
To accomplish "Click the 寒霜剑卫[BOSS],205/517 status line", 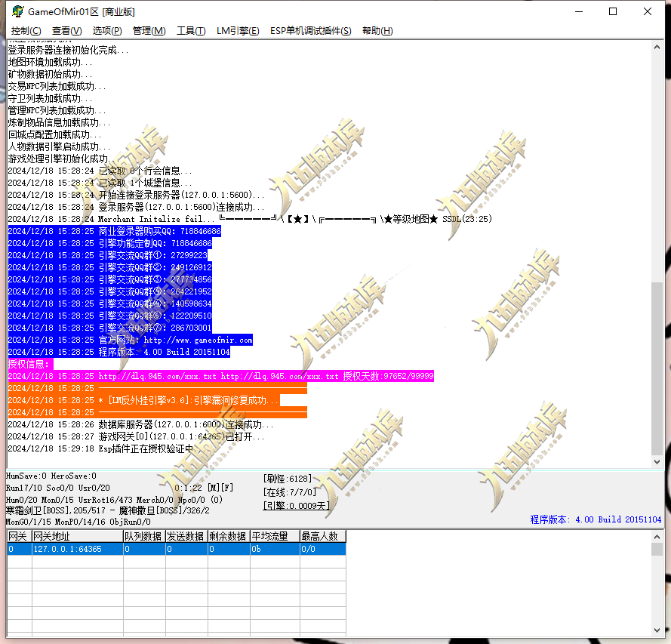I will (107, 510).
